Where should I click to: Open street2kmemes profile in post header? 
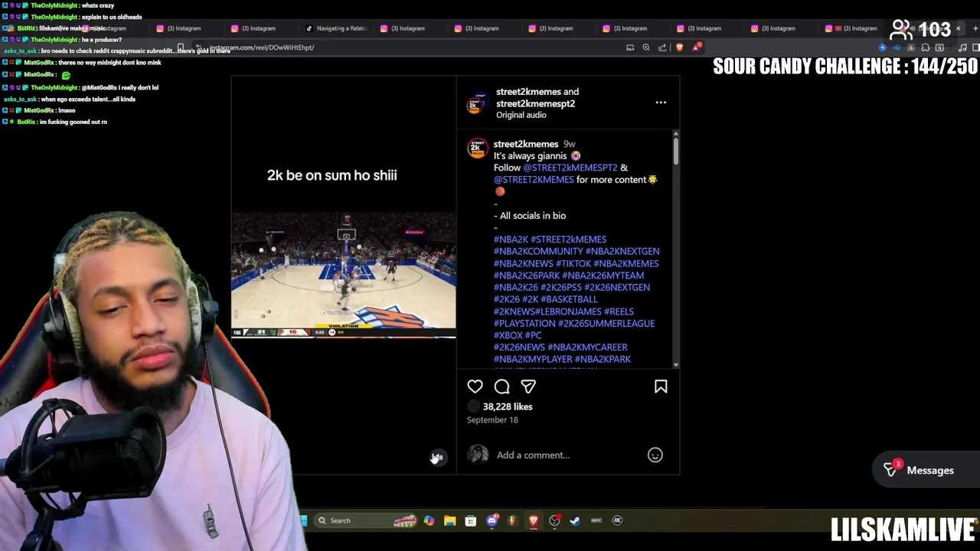pos(528,92)
